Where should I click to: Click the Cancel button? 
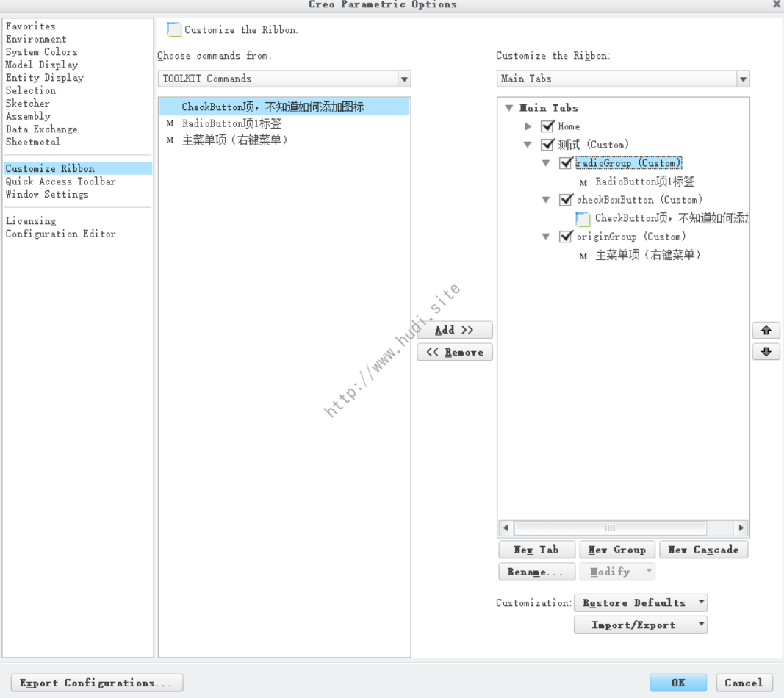click(744, 683)
